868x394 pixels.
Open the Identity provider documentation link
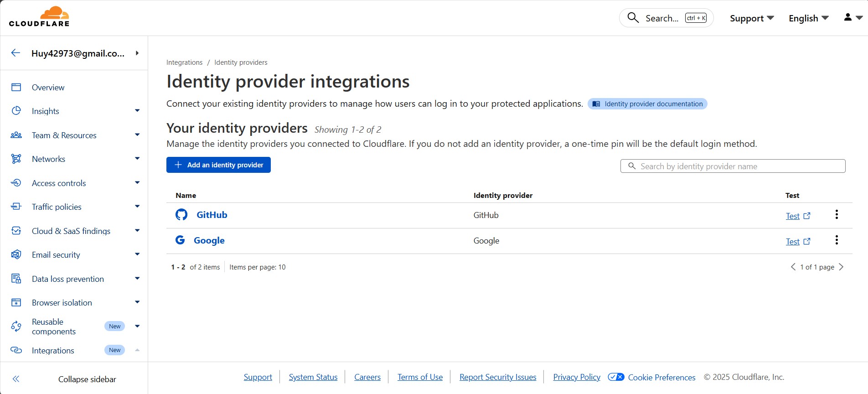pos(647,104)
